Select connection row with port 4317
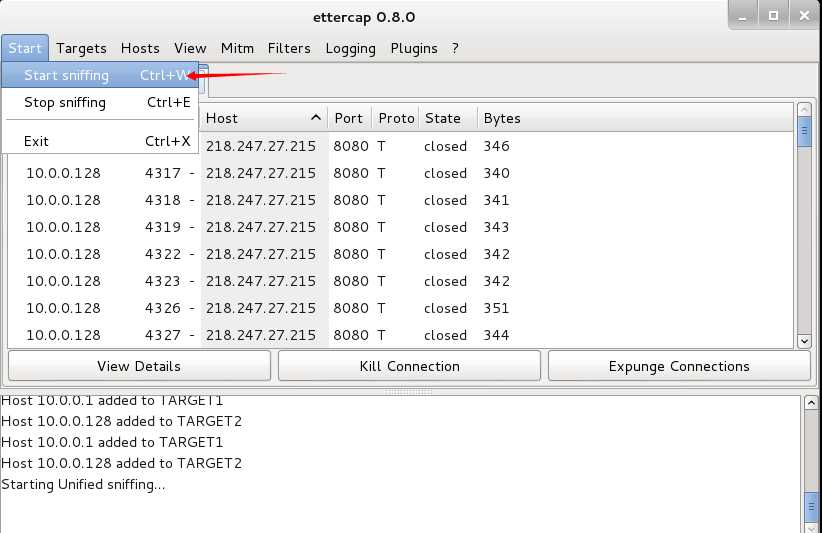The width and height of the screenshot is (822, 533). (401, 173)
